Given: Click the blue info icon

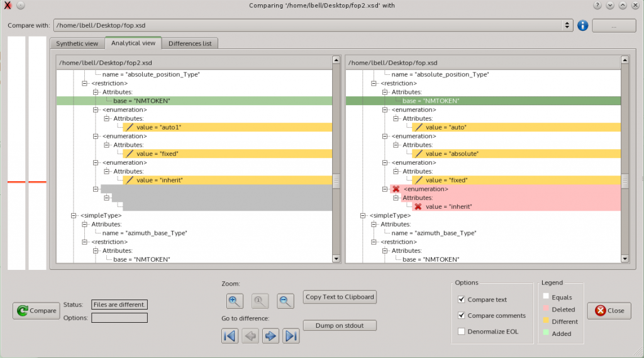Looking at the screenshot, I should tap(582, 26).
